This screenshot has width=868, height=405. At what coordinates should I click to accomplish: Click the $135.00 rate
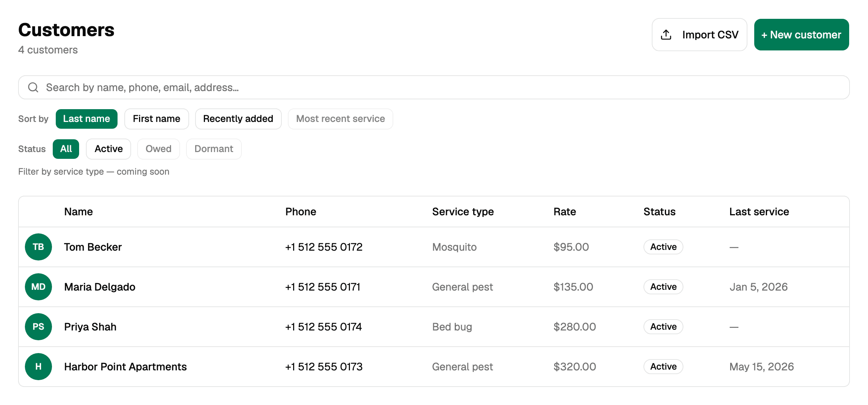[x=573, y=287]
